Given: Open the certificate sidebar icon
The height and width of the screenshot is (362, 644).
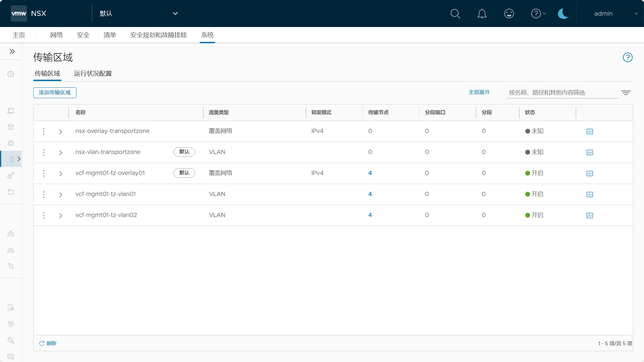Looking at the screenshot, I should point(11,356).
